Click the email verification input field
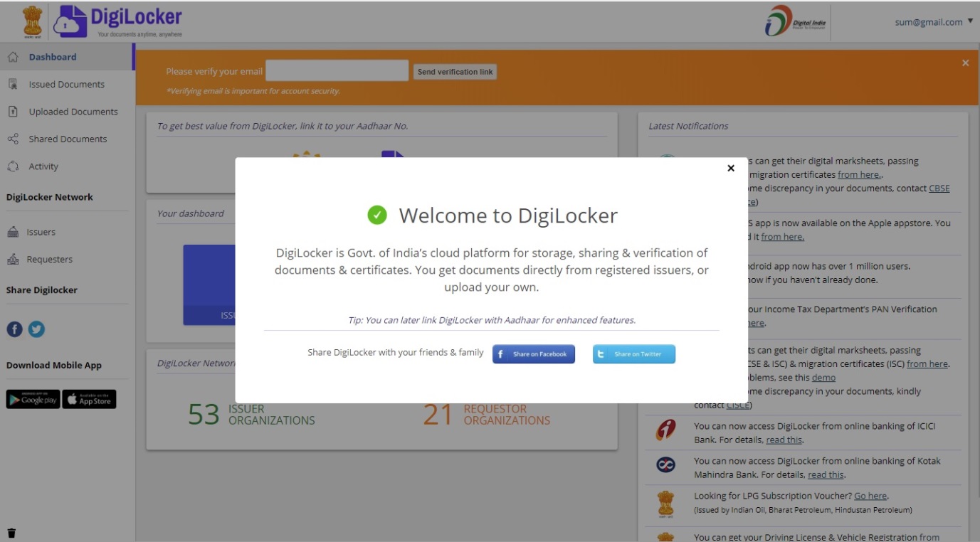 [x=337, y=71]
